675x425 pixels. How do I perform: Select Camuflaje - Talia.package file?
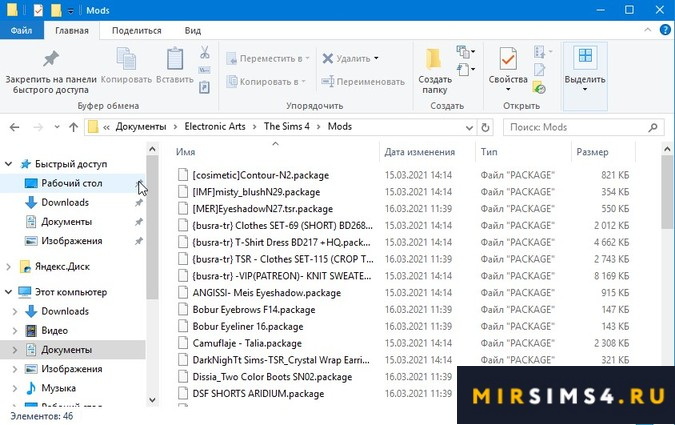(x=247, y=343)
